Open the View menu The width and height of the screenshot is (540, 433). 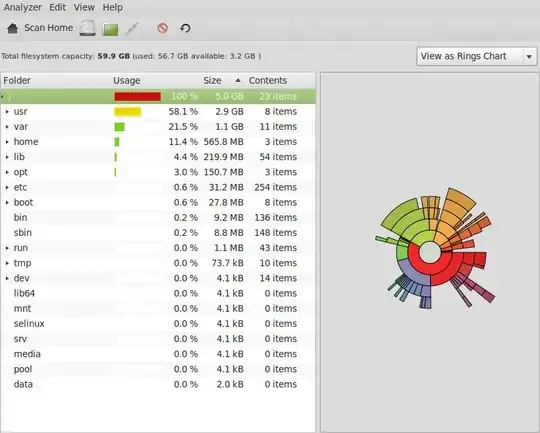click(x=84, y=7)
